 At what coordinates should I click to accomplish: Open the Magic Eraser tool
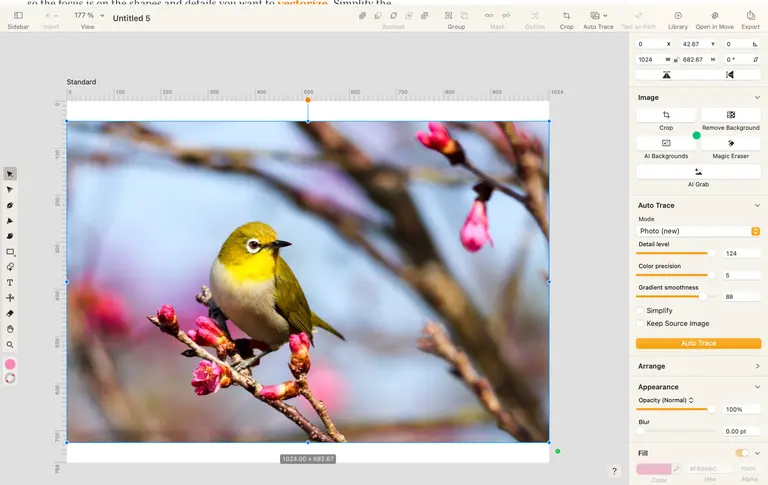tap(730, 144)
